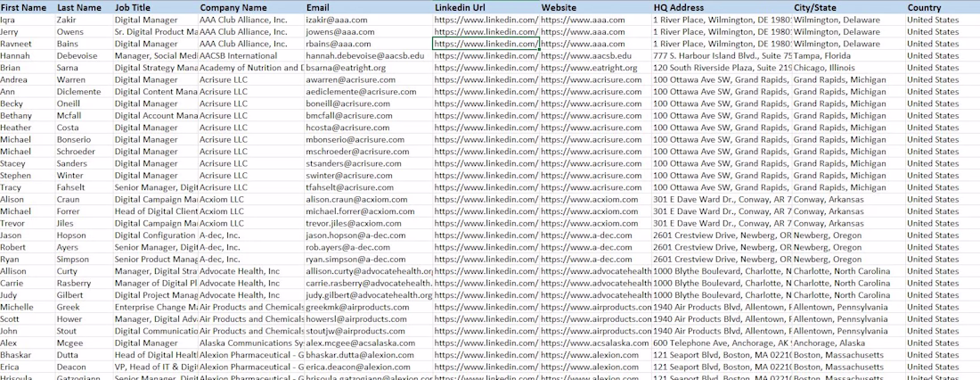Click the 600 Telephone Ave address cell

click(722, 343)
